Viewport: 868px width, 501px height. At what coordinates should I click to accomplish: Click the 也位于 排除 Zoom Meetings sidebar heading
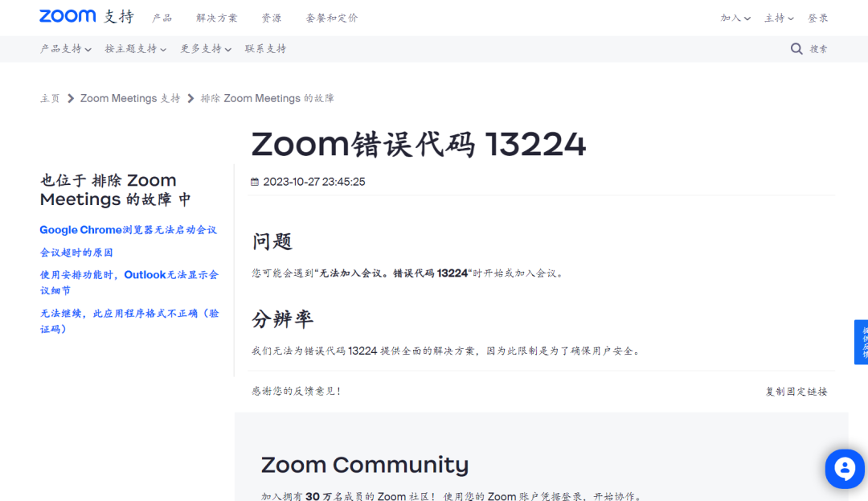(115, 189)
